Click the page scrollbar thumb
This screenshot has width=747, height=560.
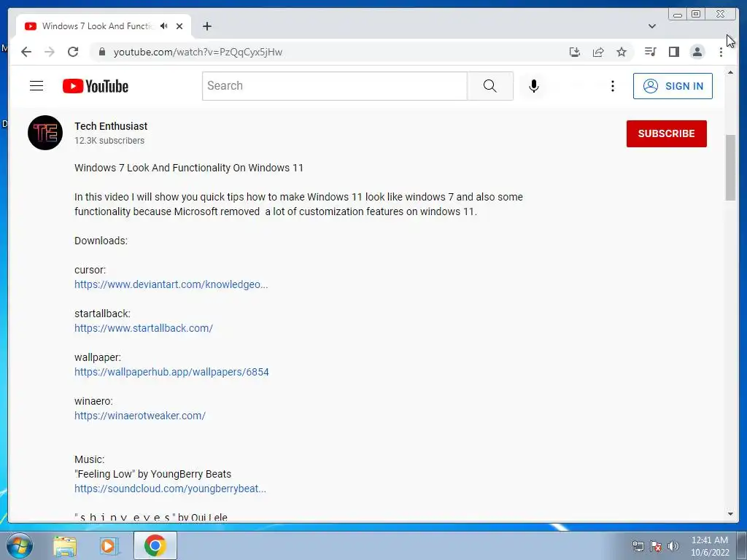(730, 168)
